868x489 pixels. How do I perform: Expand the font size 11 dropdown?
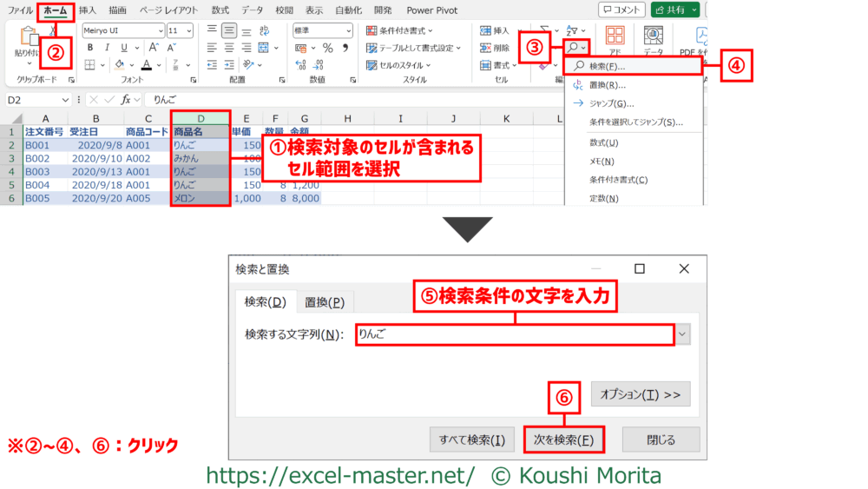point(188,30)
